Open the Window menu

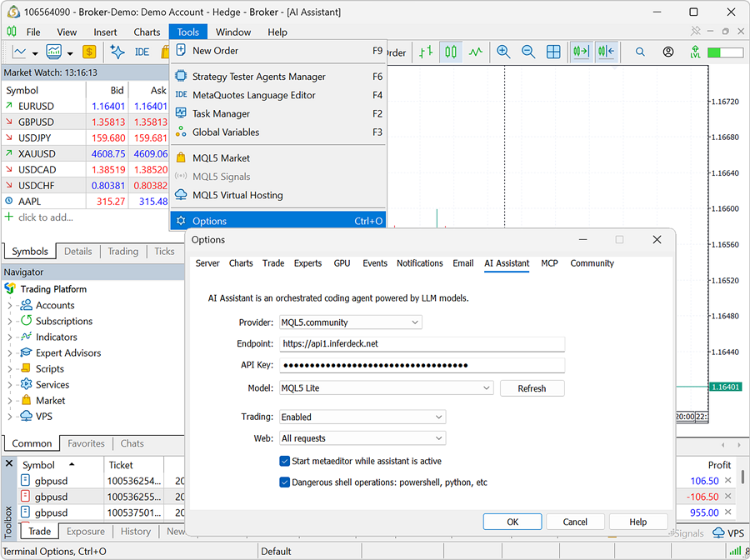pyautogui.click(x=233, y=32)
